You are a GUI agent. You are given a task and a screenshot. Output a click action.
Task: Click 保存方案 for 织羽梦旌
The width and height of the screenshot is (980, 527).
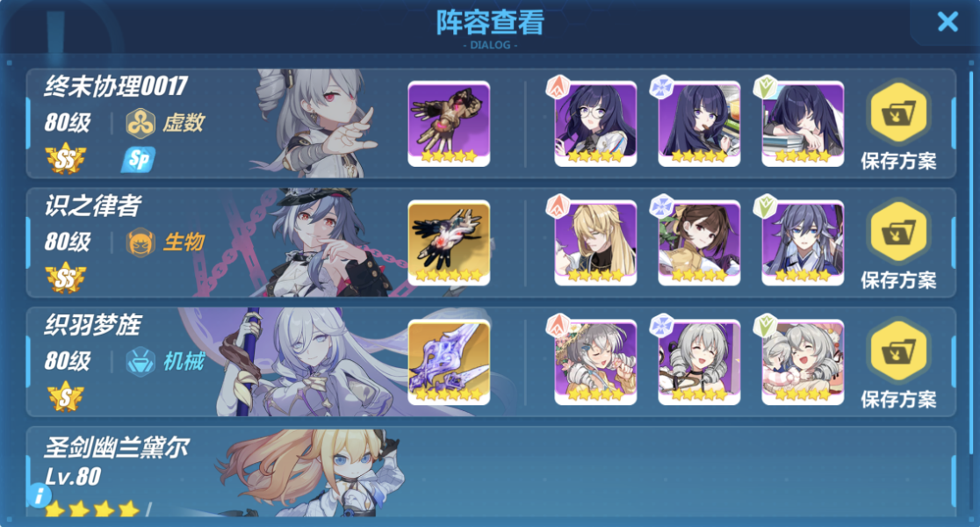[x=898, y=364]
